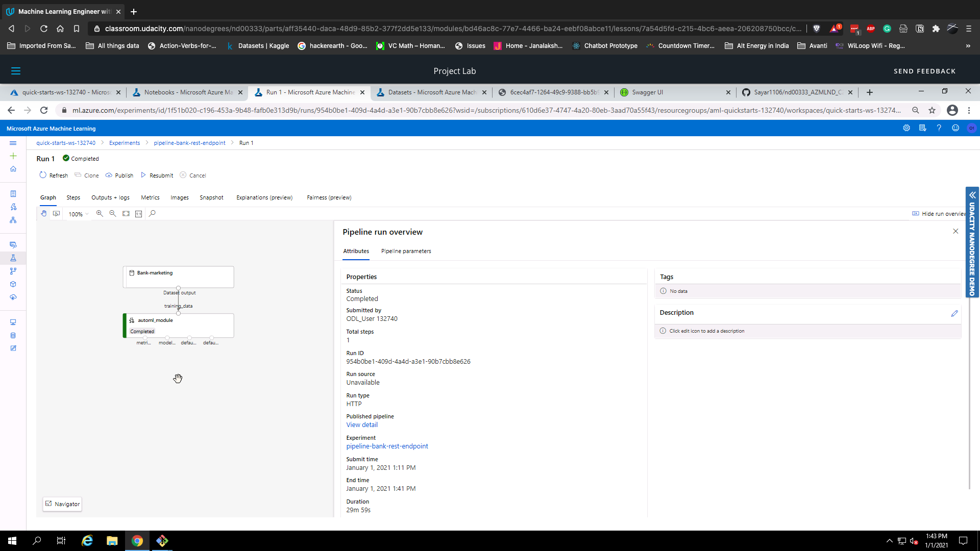The image size is (980, 551).
Task: Open the Azure ML help question mark
Action: [939, 128]
